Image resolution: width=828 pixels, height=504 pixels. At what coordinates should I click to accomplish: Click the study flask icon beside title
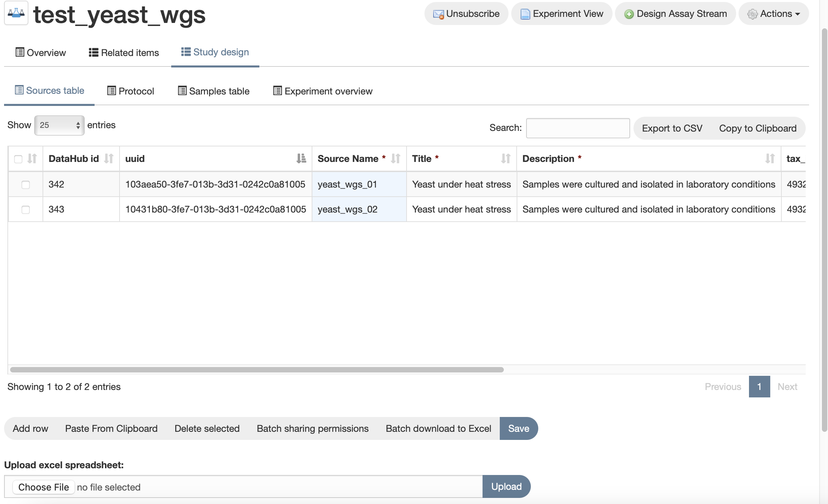(16, 13)
